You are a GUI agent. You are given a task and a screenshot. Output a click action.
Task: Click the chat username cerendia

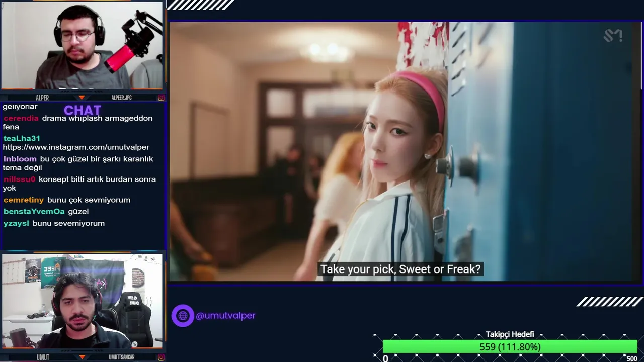pos(21,118)
